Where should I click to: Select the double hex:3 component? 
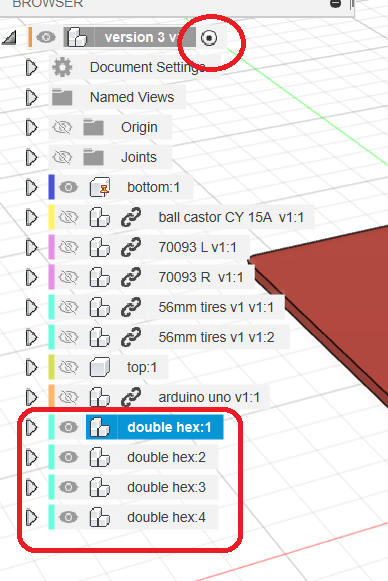(166, 488)
